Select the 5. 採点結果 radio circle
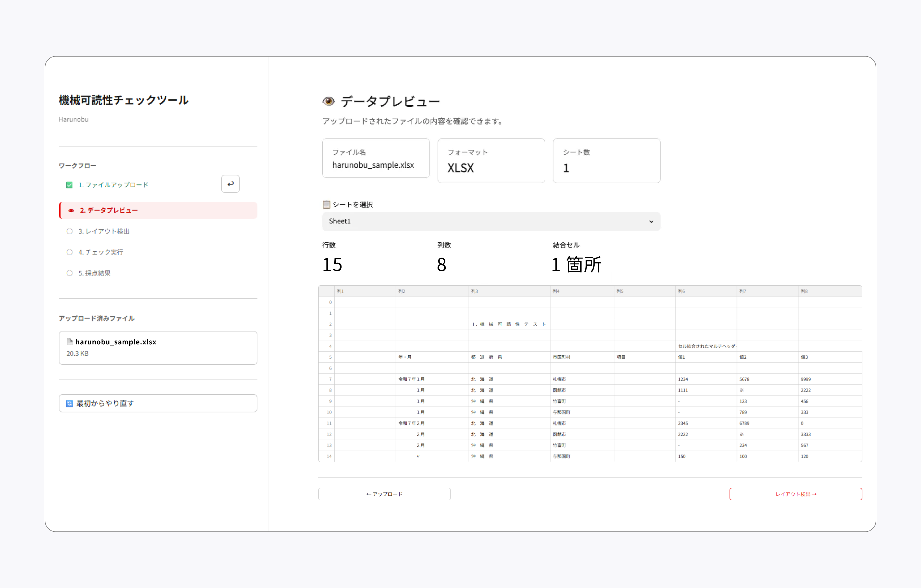 (70, 273)
